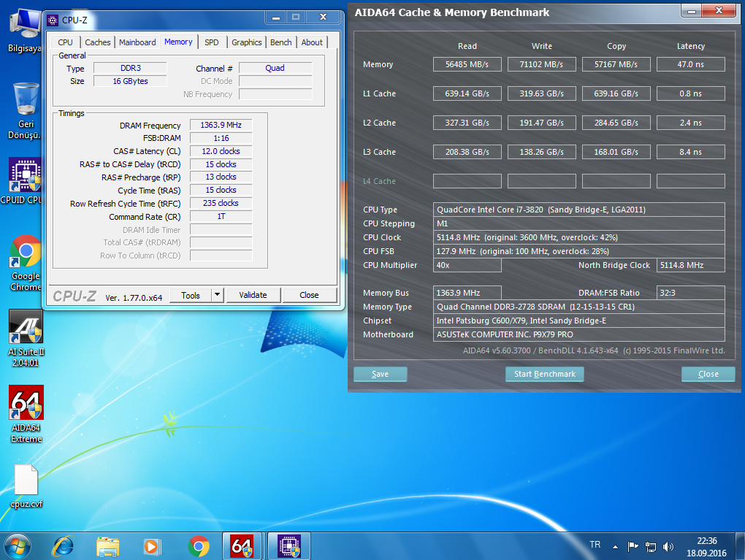Screen dimensions: 745x560
Task: Click the L2 Cache Write 191.47 GB/s value
Action: click(x=542, y=123)
